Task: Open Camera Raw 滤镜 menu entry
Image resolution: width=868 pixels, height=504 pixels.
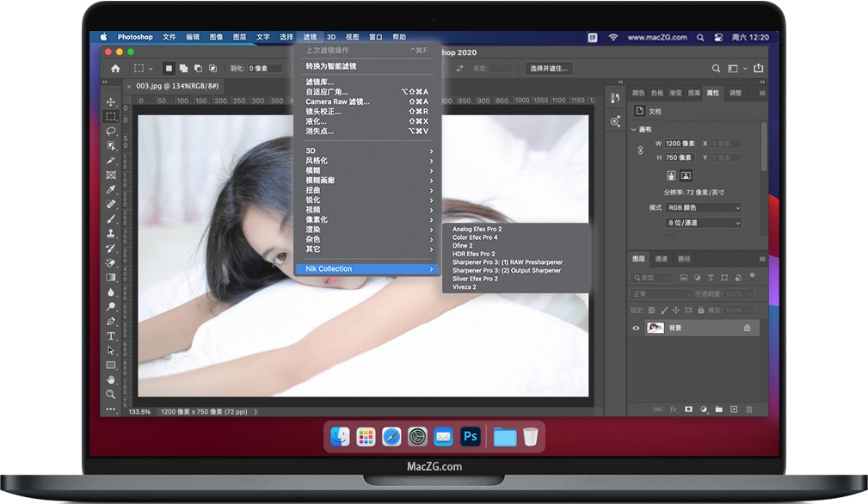Action: pyautogui.click(x=337, y=101)
